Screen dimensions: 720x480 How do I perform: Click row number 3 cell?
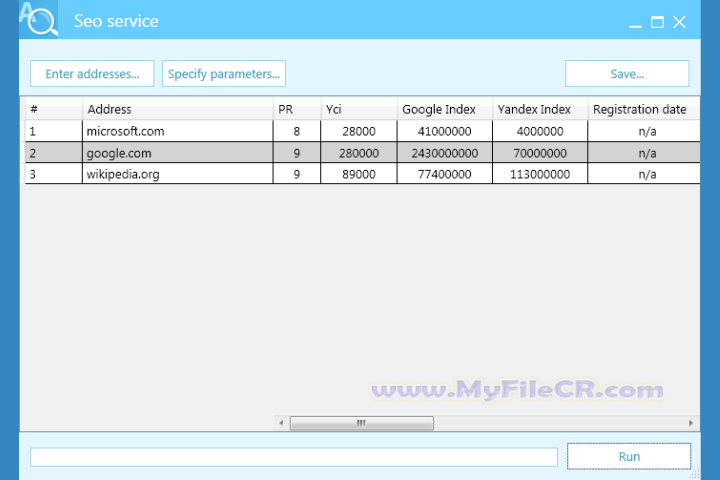[x=54, y=174]
